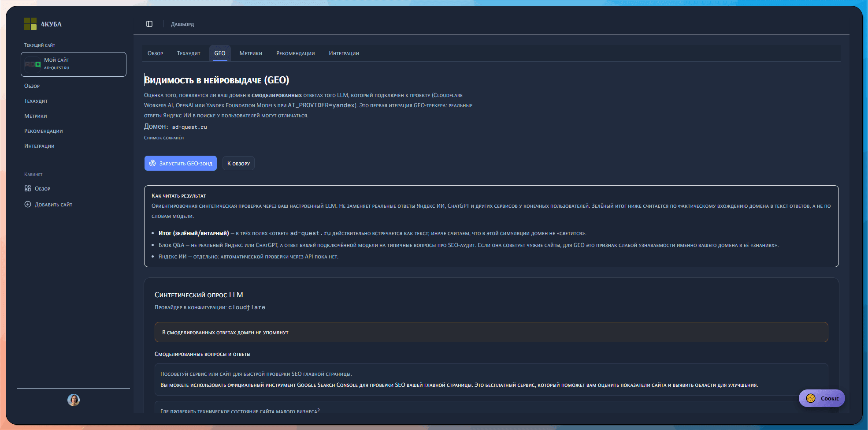Viewport: 868px width, 430px height.
Task: Select the GEO tab
Action: (x=219, y=53)
